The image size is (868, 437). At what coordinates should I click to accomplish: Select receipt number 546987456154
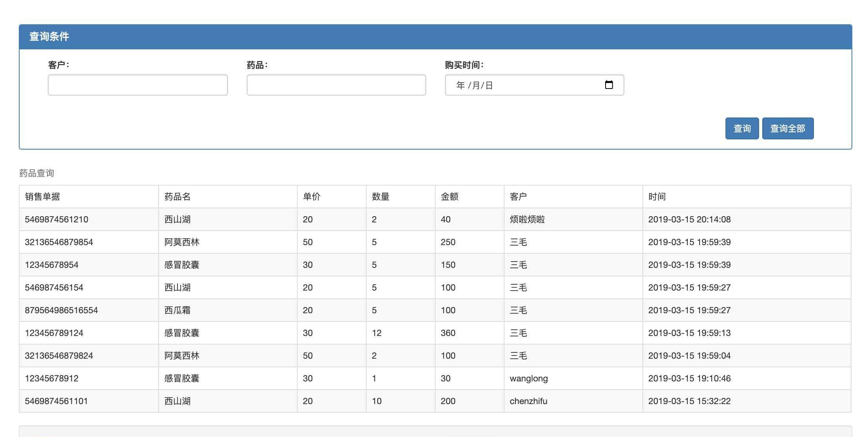click(x=54, y=287)
